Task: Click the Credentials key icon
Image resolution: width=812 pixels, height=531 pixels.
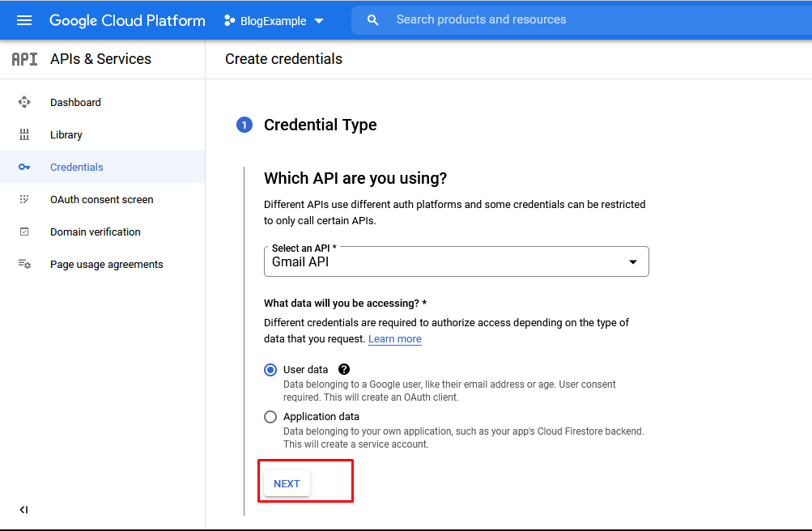Action: (x=24, y=168)
